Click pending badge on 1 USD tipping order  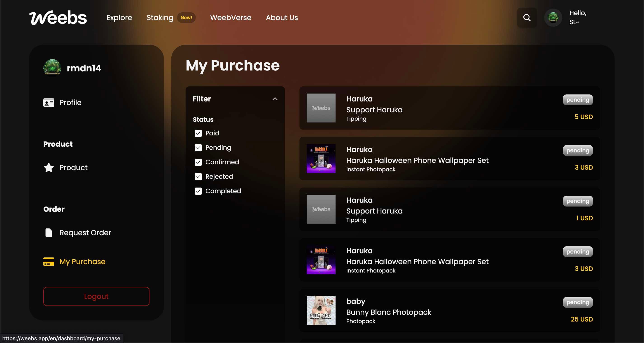(x=578, y=201)
